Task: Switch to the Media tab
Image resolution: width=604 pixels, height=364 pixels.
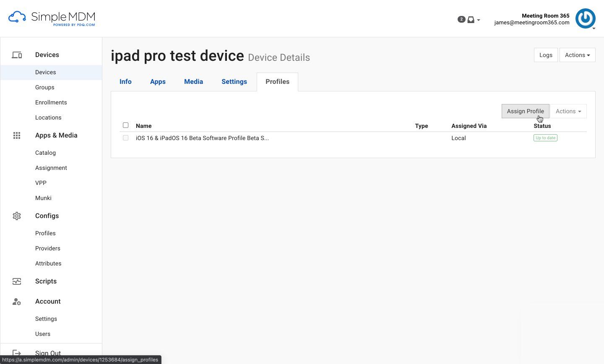Action: point(193,82)
